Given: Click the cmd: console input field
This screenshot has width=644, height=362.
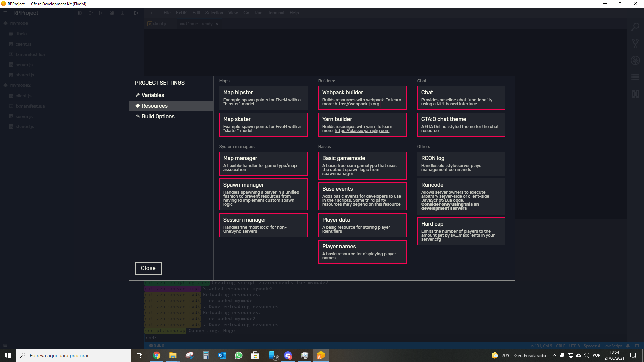Looking at the screenshot, I should pos(386,338).
